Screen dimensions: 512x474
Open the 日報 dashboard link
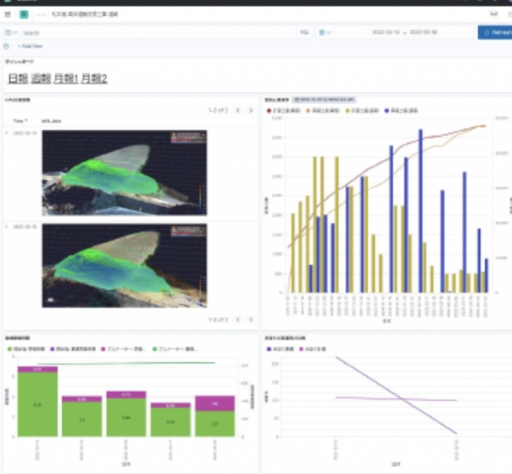pos(18,79)
